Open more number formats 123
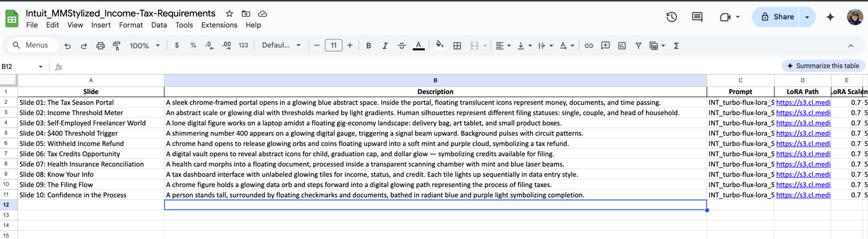The image size is (868, 239). tap(243, 46)
